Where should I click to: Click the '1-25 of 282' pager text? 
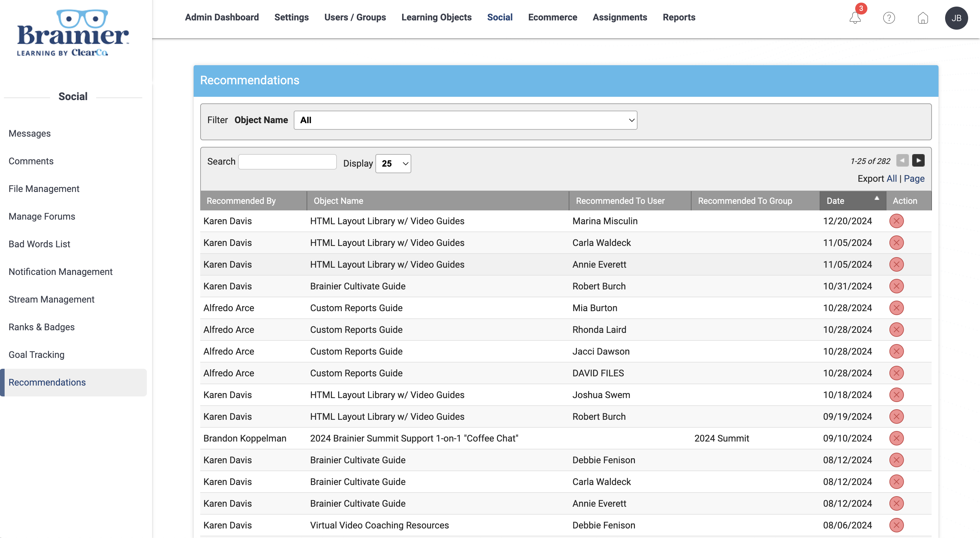[870, 161]
